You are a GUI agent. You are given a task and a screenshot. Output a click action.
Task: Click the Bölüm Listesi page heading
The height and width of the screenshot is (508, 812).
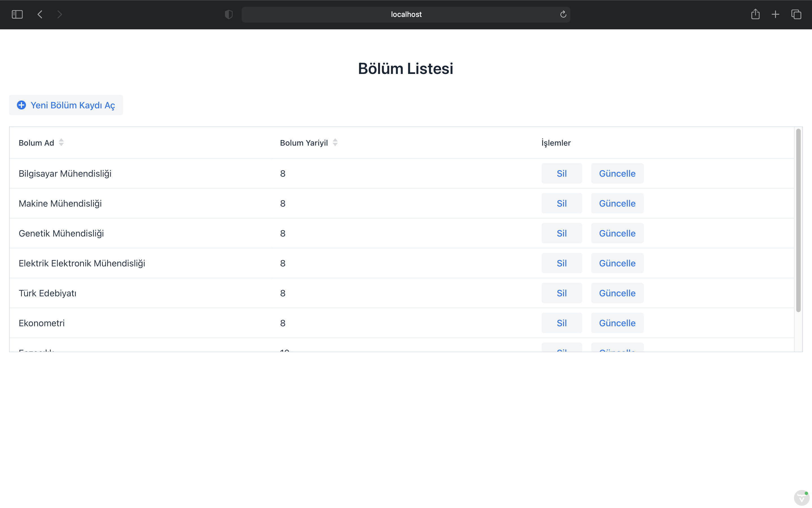coord(405,69)
